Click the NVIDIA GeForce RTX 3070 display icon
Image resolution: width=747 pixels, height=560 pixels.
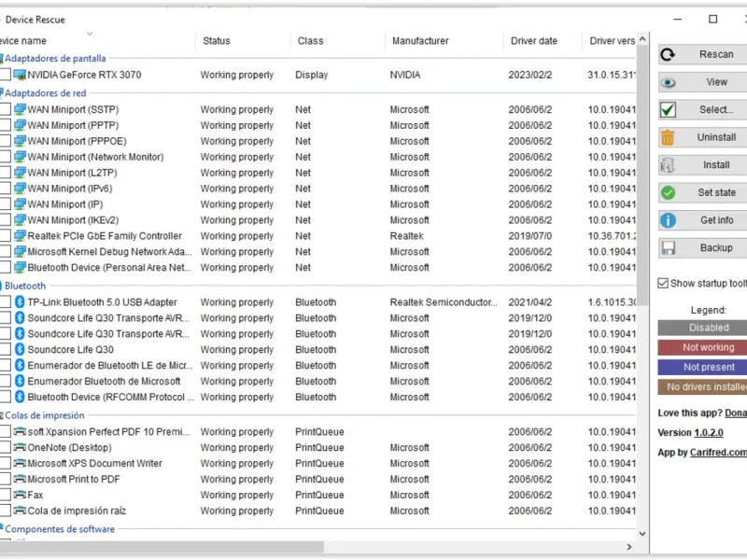(x=20, y=75)
